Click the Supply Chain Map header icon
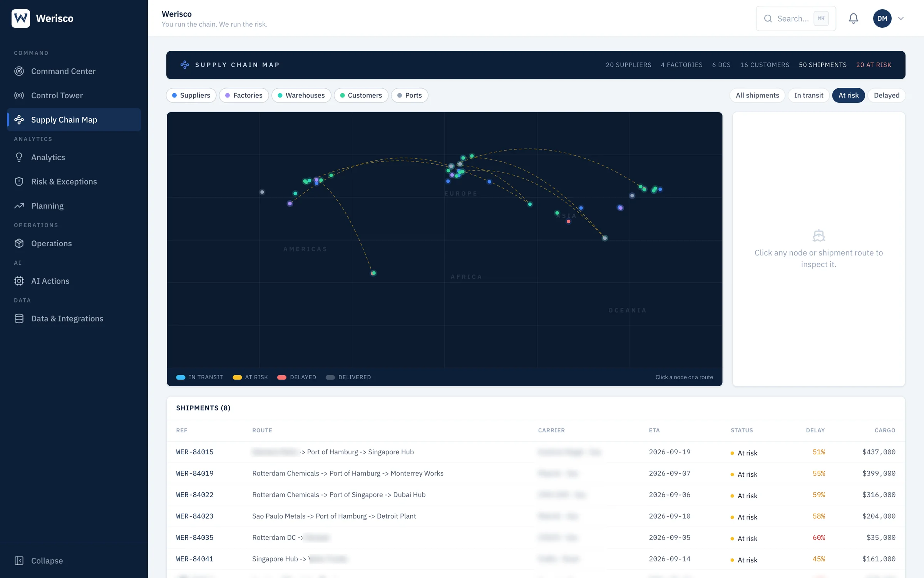The image size is (924, 578). (185, 65)
